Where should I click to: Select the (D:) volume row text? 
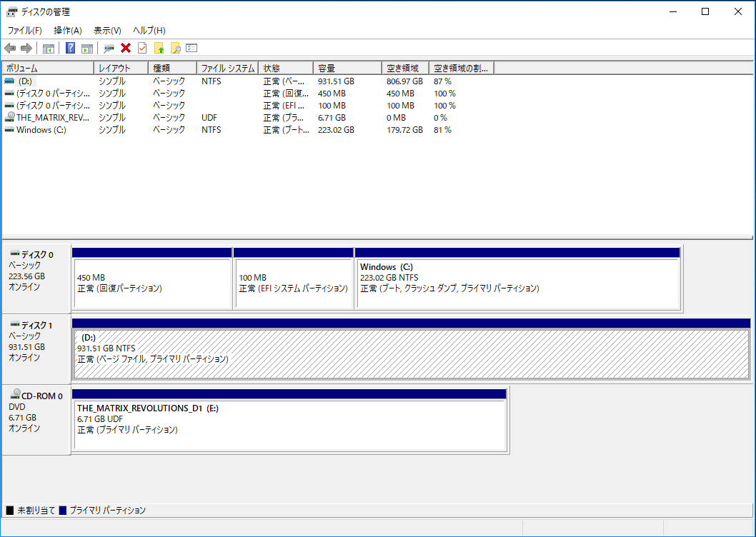pyautogui.click(x=25, y=81)
